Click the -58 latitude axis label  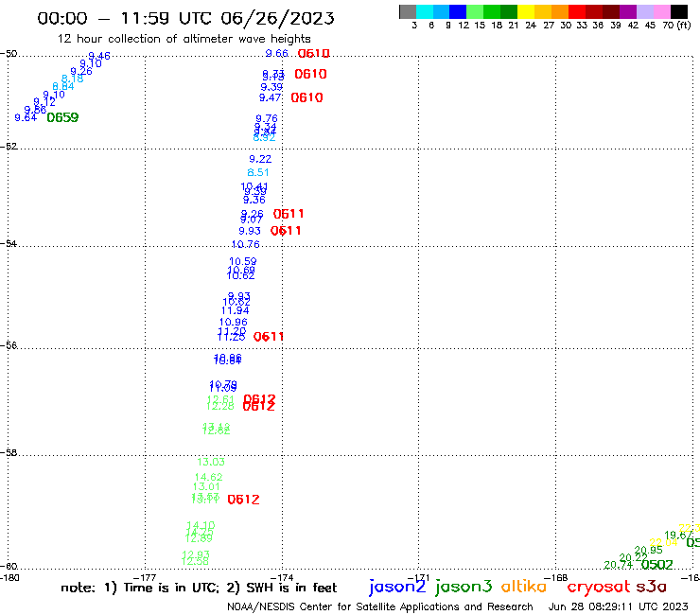tap(9, 453)
